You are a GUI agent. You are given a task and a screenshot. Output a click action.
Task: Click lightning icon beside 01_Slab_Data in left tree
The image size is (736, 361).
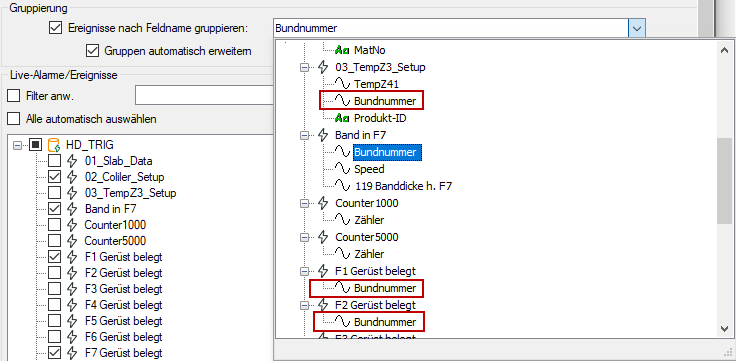(x=72, y=161)
